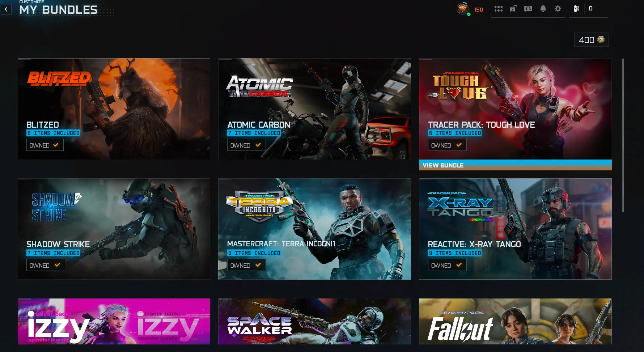This screenshot has width=644, height=352.
Task: Click the Atomic Carbon owned checkmark
Action: [x=258, y=145]
